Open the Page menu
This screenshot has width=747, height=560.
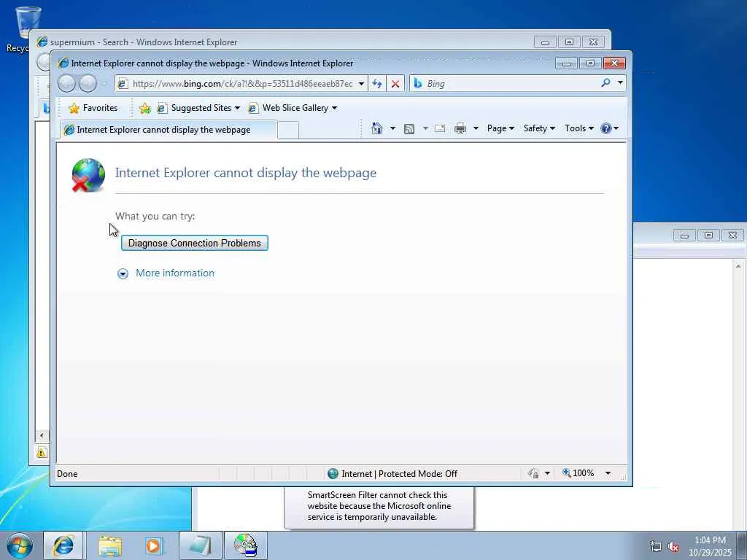pyautogui.click(x=500, y=128)
